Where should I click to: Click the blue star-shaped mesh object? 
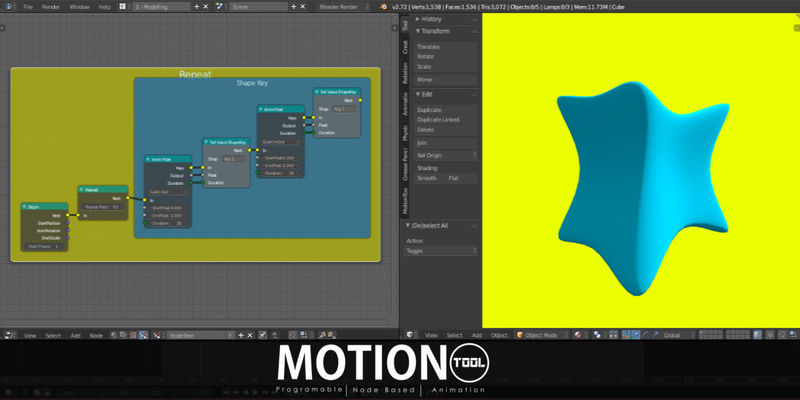click(642, 188)
